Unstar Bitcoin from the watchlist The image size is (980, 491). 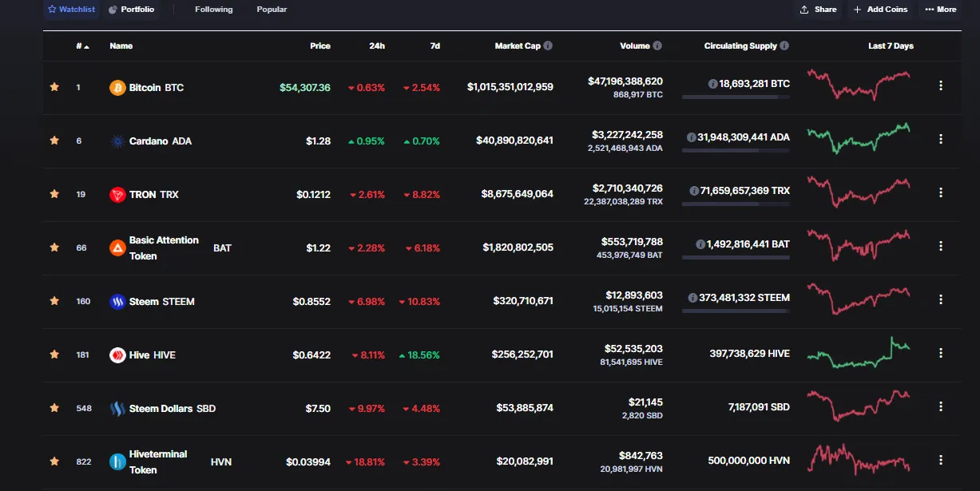(x=54, y=87)
